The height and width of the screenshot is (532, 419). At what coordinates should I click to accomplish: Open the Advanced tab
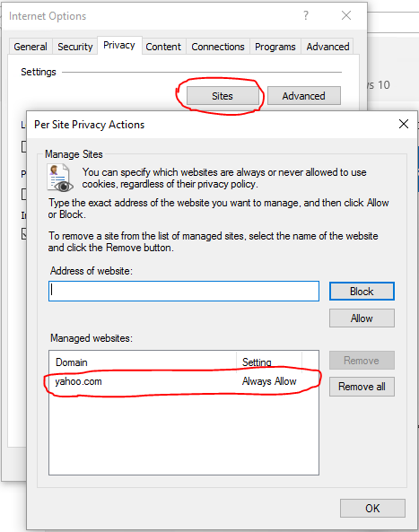click(x=327, y=47)
